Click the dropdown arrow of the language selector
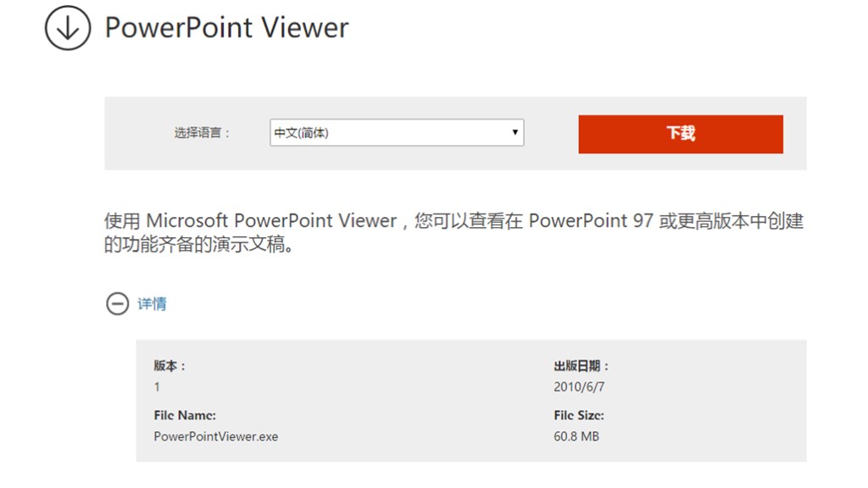The height and width of the screenshot is (488, 868). (515, 133)
